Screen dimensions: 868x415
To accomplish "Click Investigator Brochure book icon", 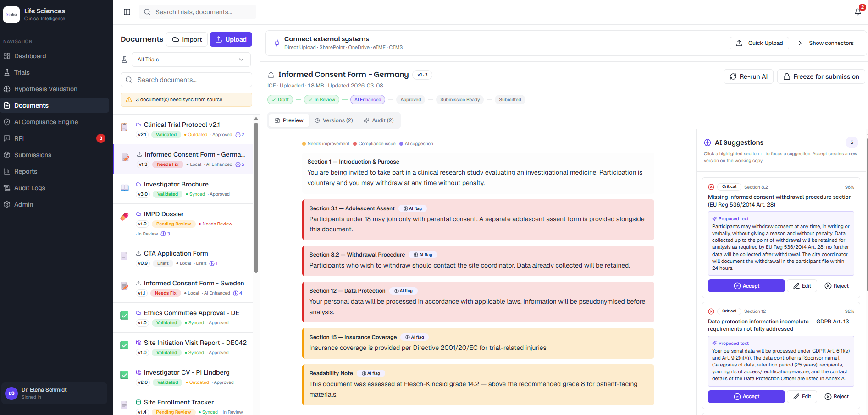I will (x=124, y=188).
